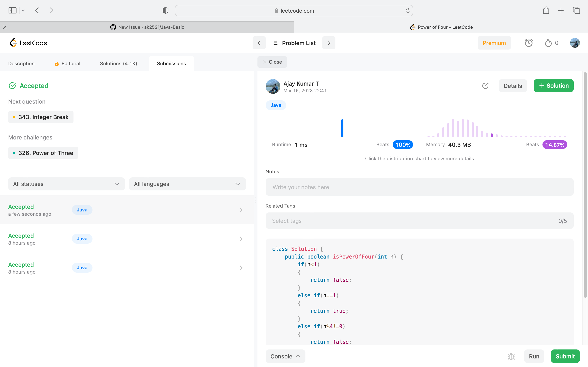Click the LeetCode logo
588x367 pixels.
pyautogui.click(x=28, y=43)
